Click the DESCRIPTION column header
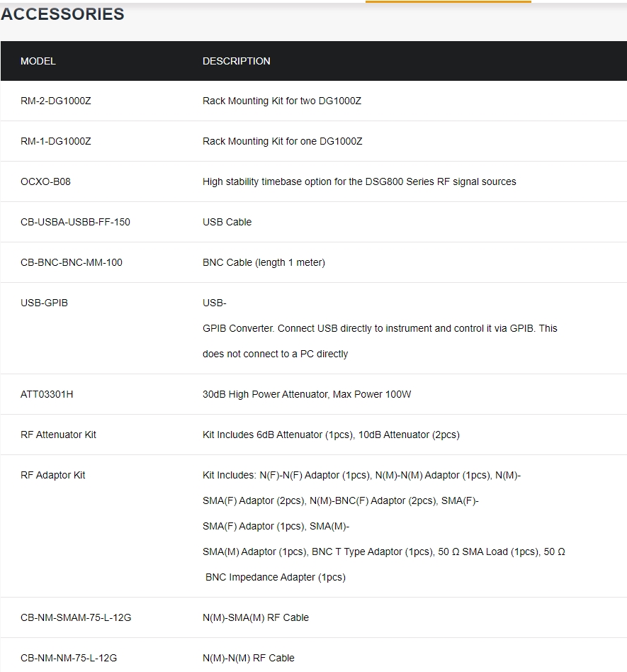The width and height of the screenshot is (627, 672). (x=237, y=61)
